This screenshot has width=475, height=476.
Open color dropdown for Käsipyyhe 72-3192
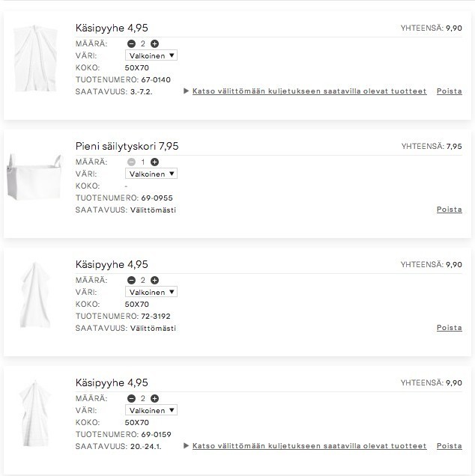click(x=151, y=292)
